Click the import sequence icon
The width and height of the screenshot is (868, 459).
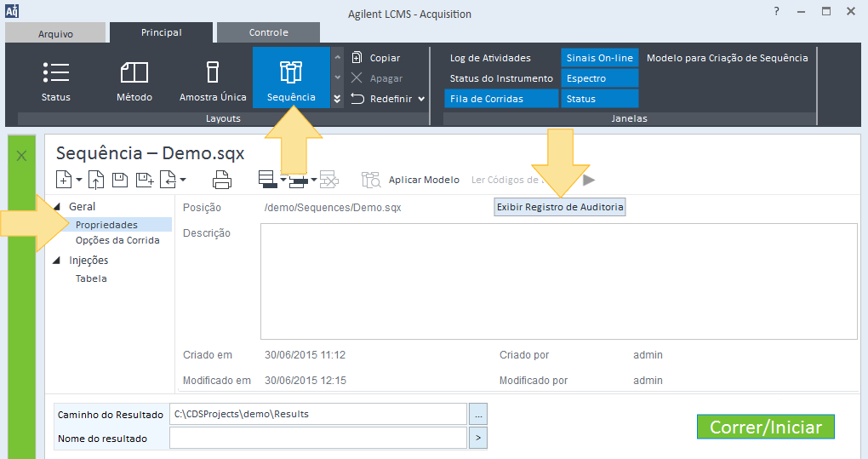pos(168,180)
